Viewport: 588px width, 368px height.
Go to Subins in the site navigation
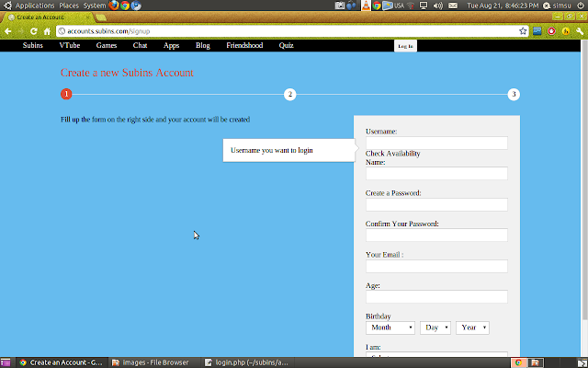[33, 45]
